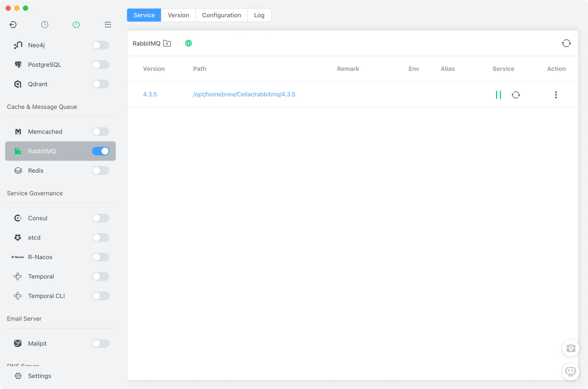Turn on the Memcached switch
588x389 pixels.
(100, 132)
